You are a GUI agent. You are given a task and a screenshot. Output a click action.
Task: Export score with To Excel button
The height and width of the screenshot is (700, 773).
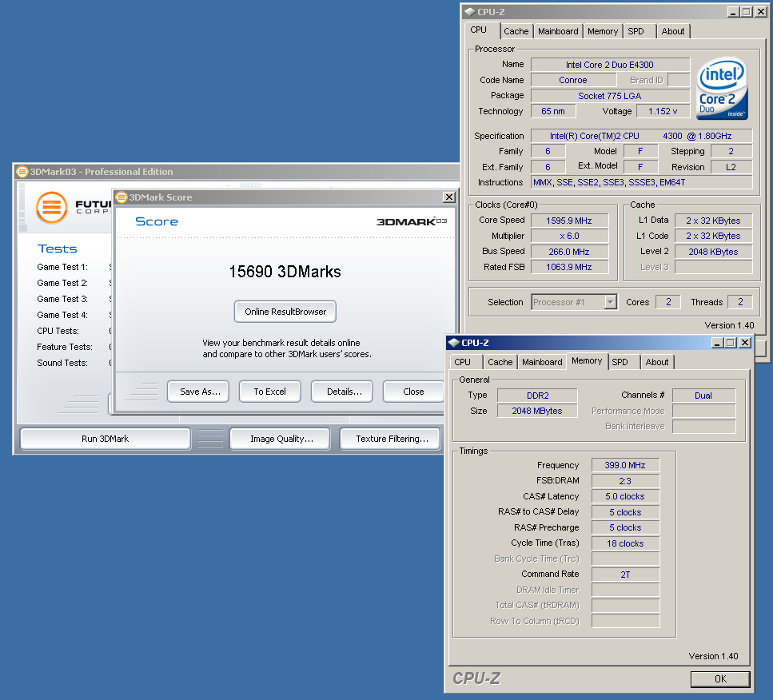(269, 392)
